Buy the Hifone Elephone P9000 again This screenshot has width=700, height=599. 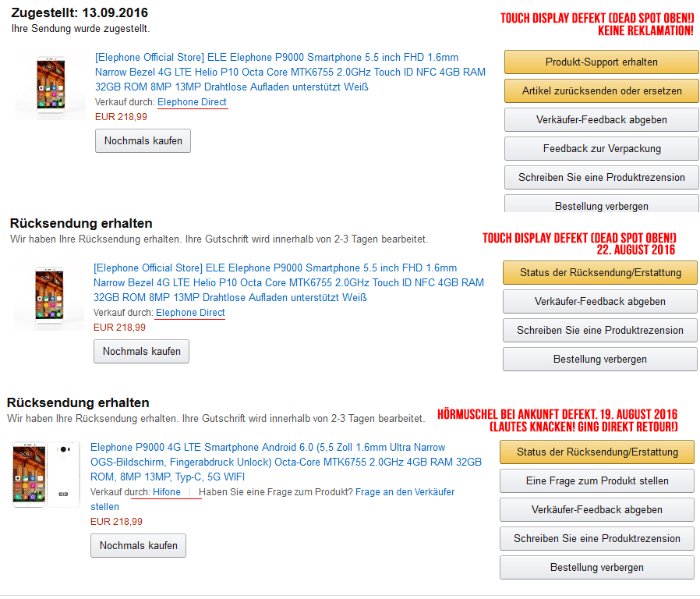(x=138, y=545)
